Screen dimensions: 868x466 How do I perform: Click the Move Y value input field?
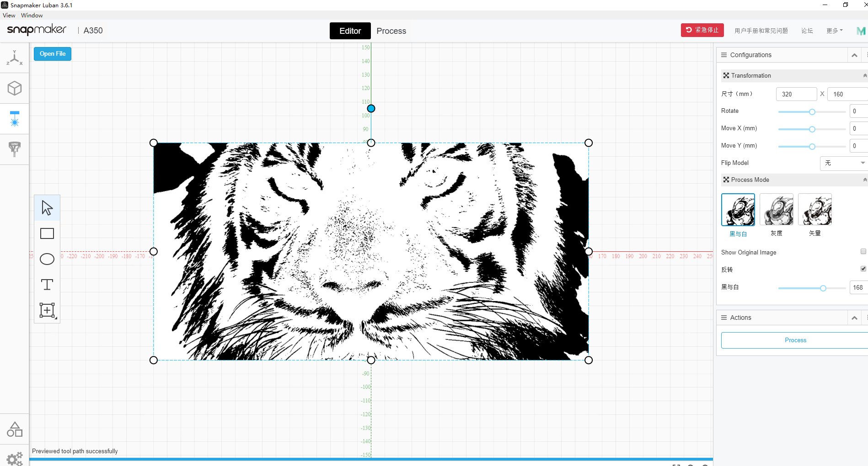pos(858,146)
